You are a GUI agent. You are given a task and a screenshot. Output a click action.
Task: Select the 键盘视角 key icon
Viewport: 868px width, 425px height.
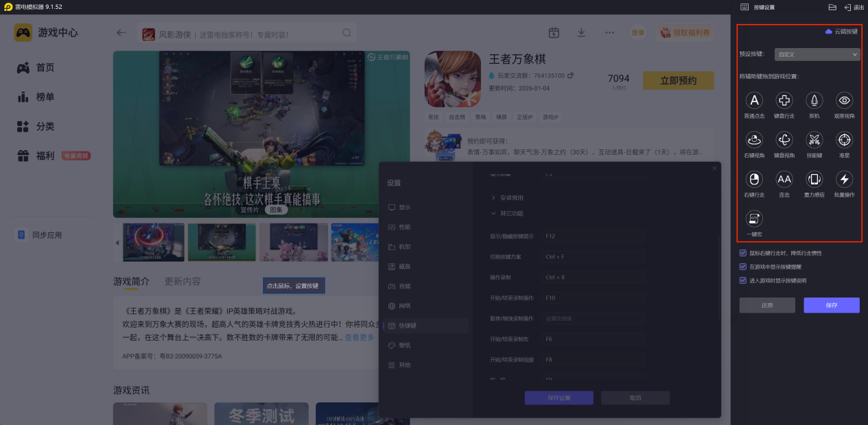[784, 140]
